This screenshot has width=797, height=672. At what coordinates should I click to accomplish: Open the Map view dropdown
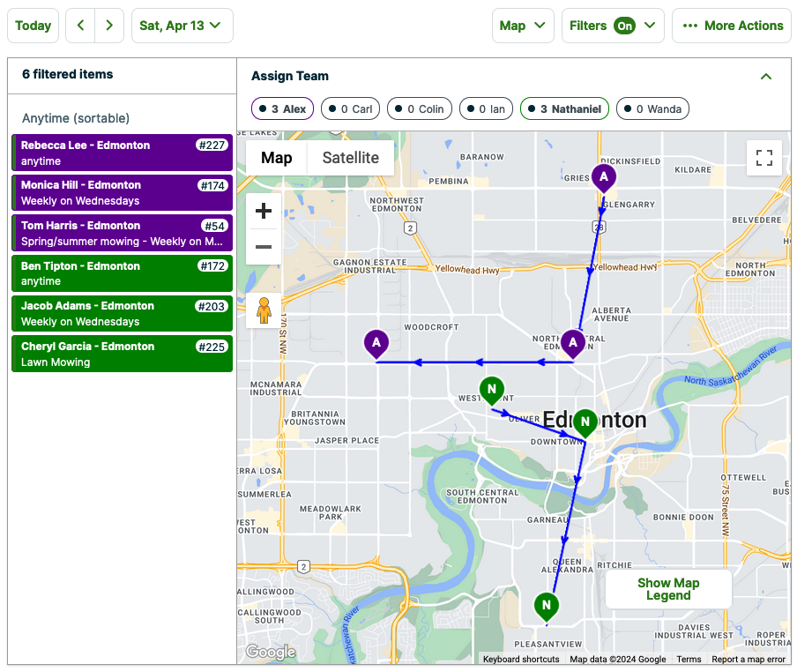tap(522, 26)
